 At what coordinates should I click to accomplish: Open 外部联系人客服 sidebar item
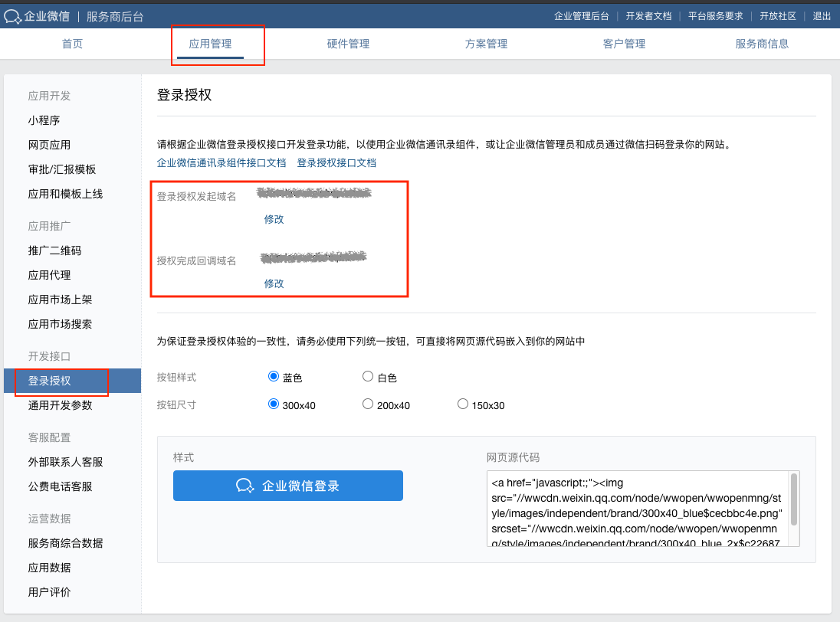click(x=65, y=462)
